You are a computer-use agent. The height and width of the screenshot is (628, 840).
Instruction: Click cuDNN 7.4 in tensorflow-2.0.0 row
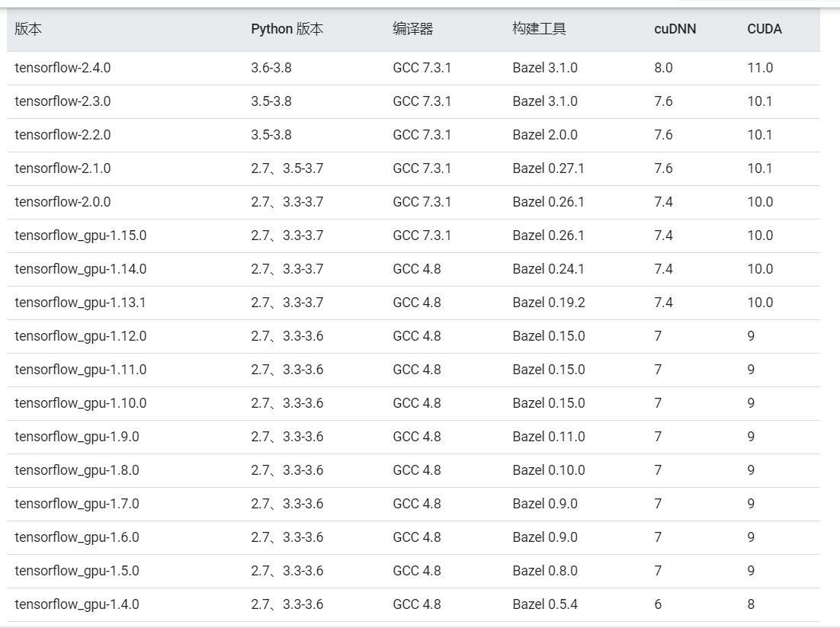point(663,202)
